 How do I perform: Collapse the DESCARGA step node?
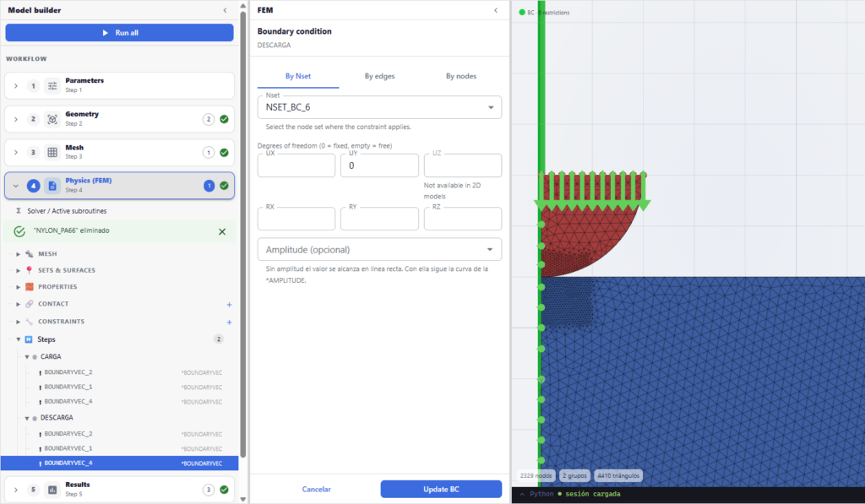[26, 419]
